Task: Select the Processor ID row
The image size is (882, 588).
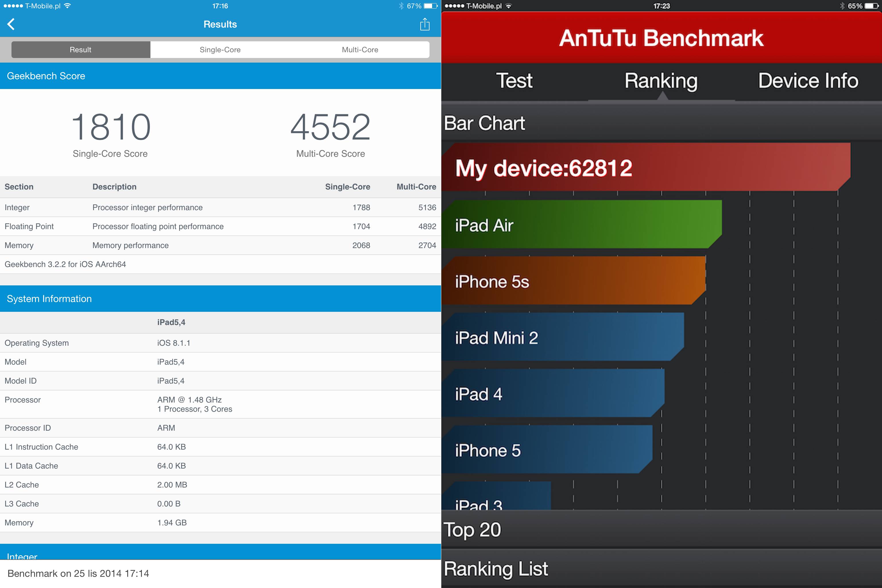Action: point(220,428)
